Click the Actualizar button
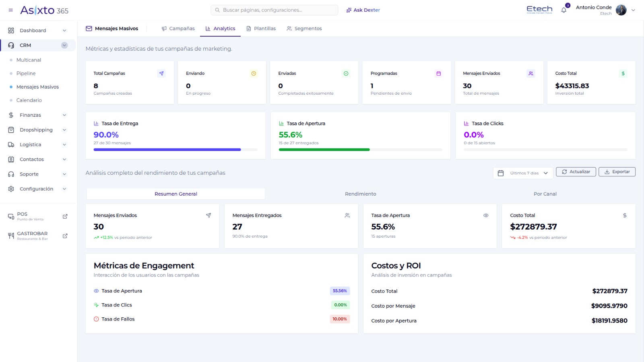Screen dimensions: 644x362 tap(576, 172)
